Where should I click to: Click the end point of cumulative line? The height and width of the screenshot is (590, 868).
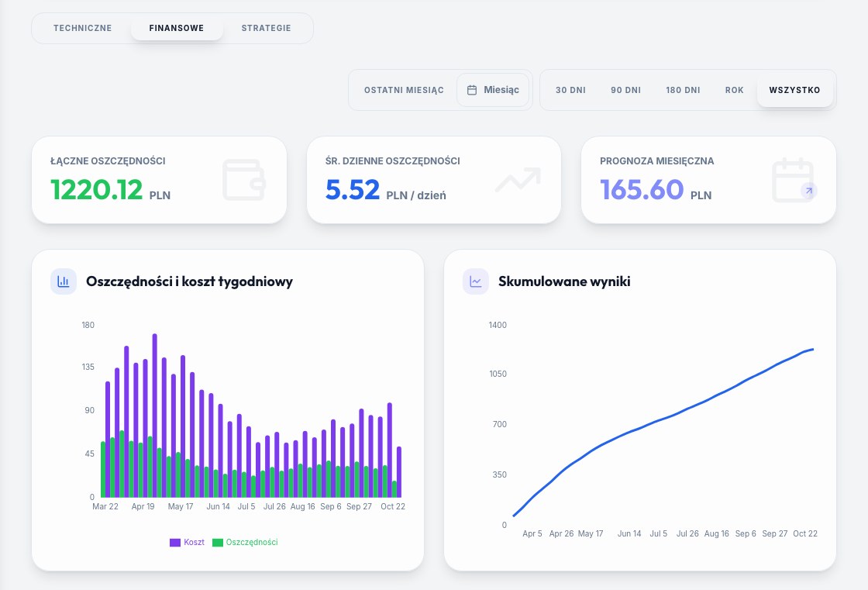point(813,349)
